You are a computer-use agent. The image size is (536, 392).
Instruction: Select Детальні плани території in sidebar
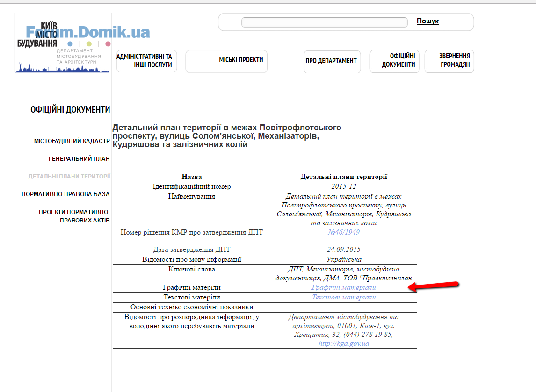point(69,177)
